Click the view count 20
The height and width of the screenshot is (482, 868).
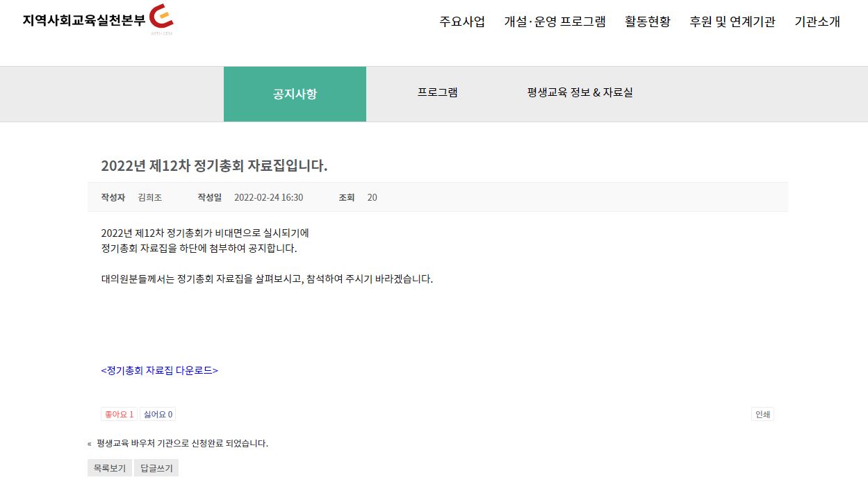[x=372, y=197]
